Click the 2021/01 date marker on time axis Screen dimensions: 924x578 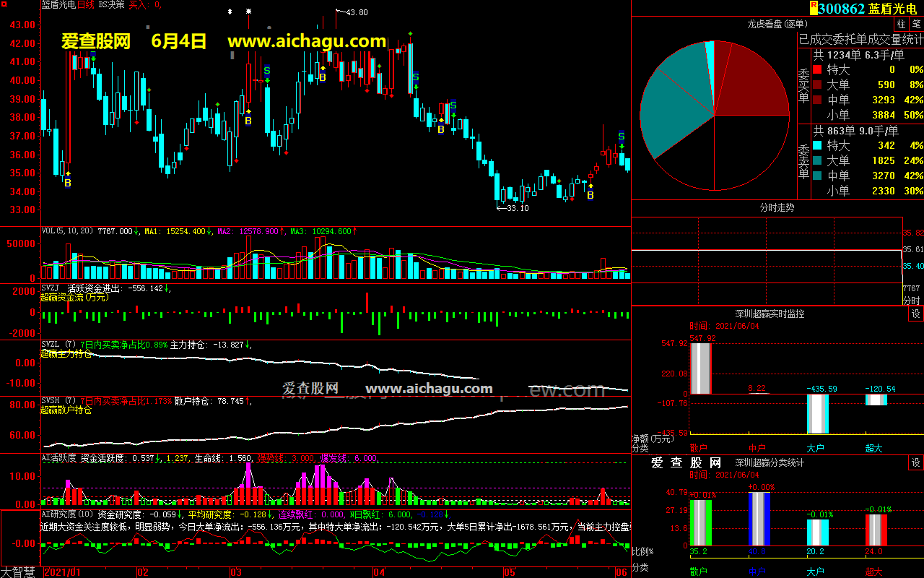[62, 572]
